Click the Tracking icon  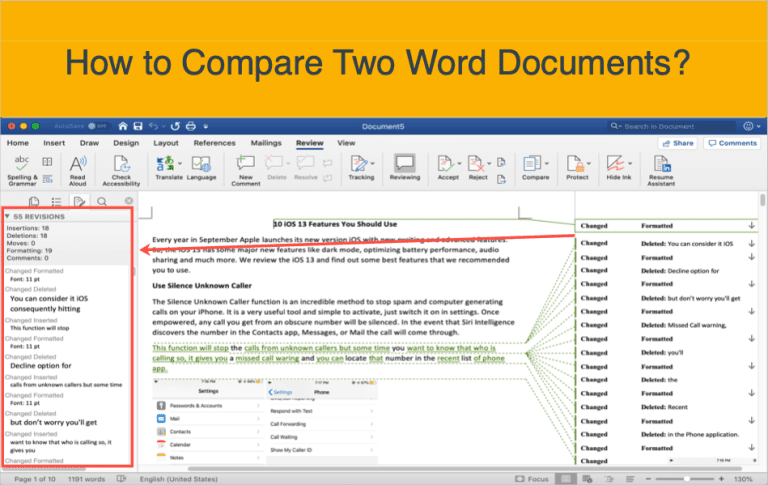pyautogui.click(x=359, y=164)
